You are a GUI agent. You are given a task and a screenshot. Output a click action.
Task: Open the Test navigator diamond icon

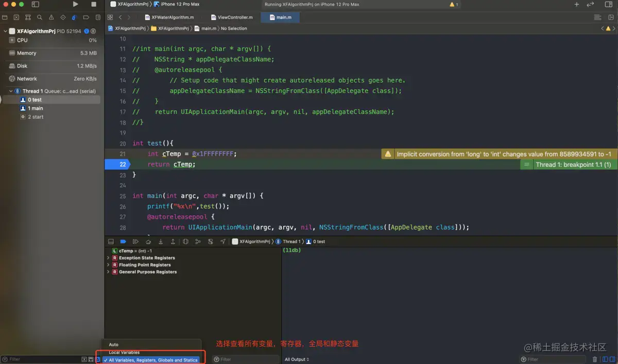(62, 18)
